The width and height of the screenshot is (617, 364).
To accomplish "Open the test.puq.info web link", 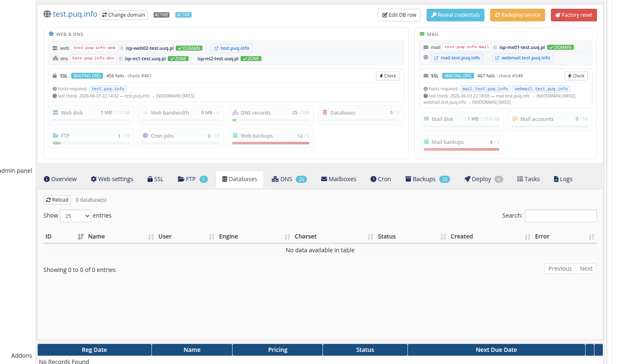I will pyautogui.click(x=232, y=48).
